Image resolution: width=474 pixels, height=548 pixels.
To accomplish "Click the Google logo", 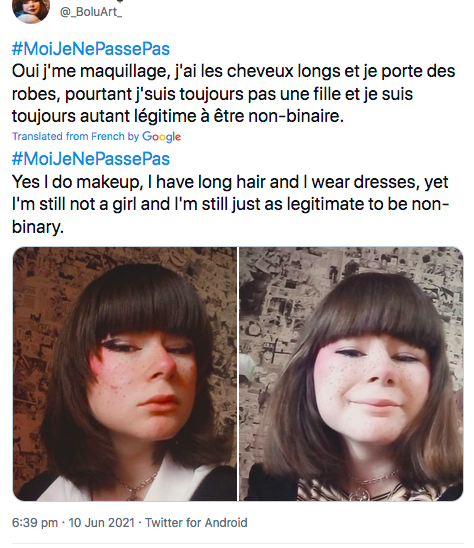I will point(161,137).
